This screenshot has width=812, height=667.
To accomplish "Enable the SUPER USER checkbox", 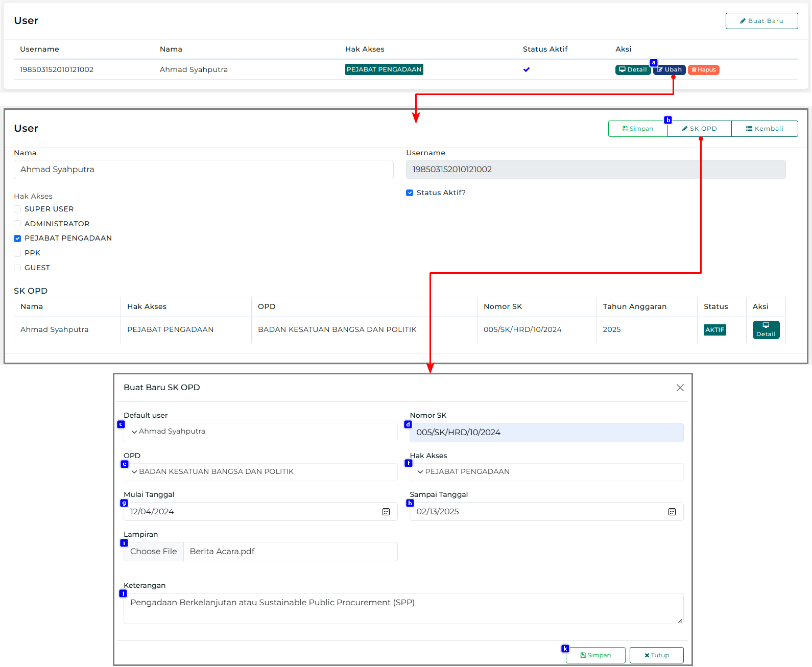I will [18, 209].
